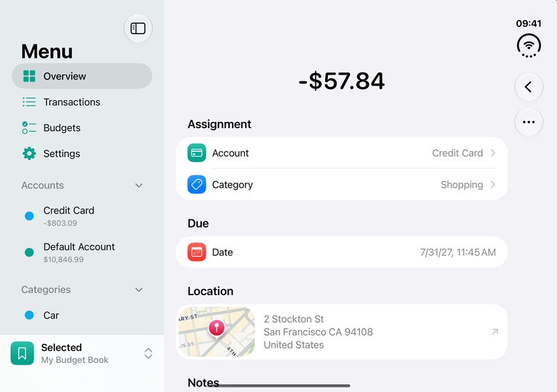Open Shopping category chevron
This screenshot has width=557, height=392.
pyautogui.click(x=493, y=185)
